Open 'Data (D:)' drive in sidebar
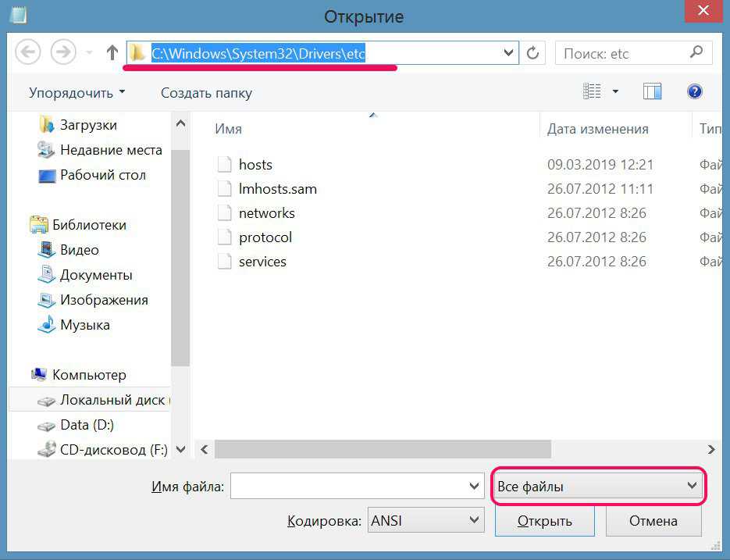Viewport: 730px width, 560px height. coord(85,425)
